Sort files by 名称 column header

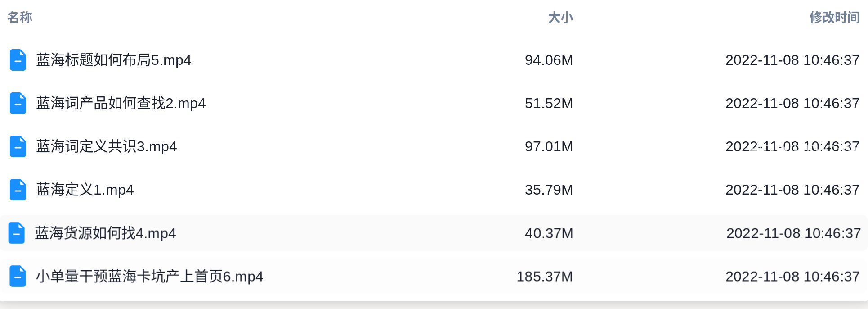click(20, 17)
